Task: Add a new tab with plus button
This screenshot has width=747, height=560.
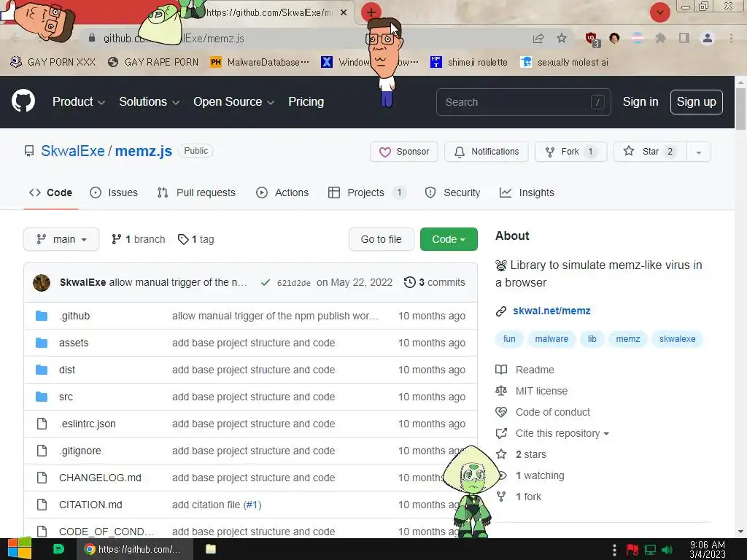Action: click(x=371, y=12)
